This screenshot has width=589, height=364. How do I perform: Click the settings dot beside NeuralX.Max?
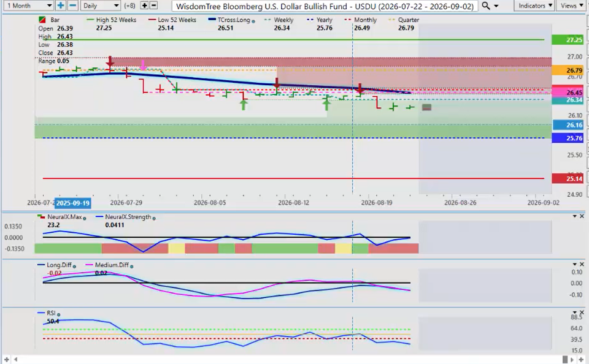[85, 218]
